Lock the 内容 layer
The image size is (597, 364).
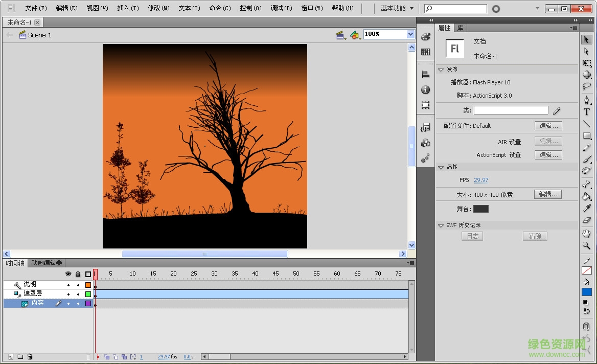point(78,304)
